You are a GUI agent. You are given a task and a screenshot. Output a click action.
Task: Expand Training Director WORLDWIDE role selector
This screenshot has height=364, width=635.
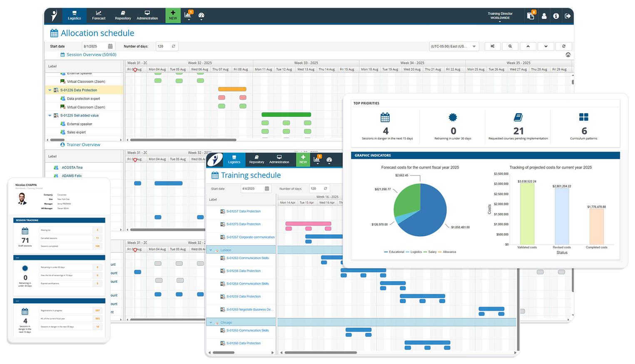coord(500,16)
